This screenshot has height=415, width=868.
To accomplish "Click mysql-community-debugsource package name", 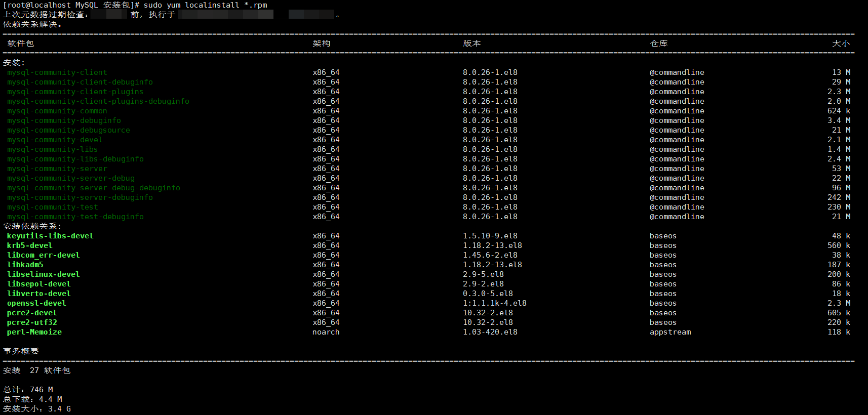I will pyautogui.click(x=69, y=130).
